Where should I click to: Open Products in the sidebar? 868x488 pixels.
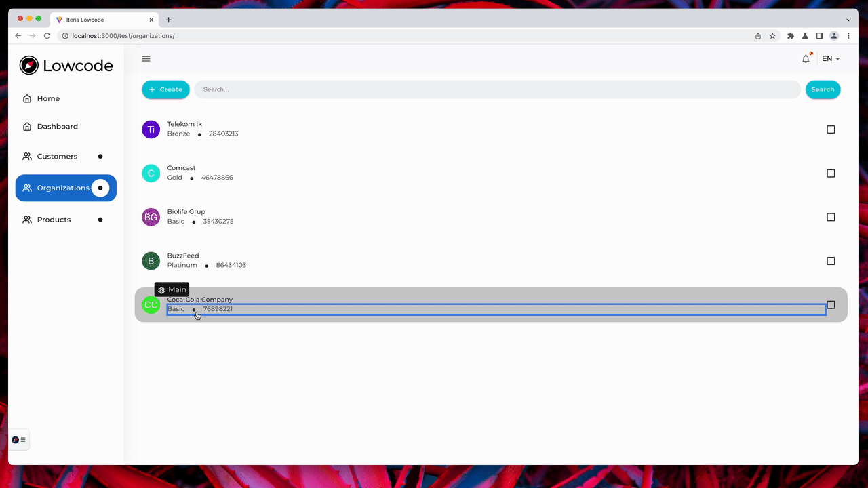[54, 220]
